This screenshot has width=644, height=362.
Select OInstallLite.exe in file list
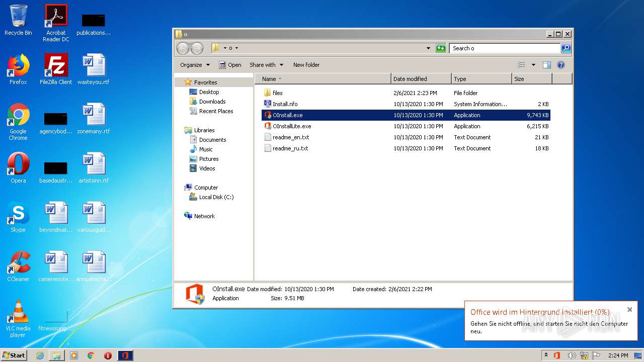click(x=406, y=126)
